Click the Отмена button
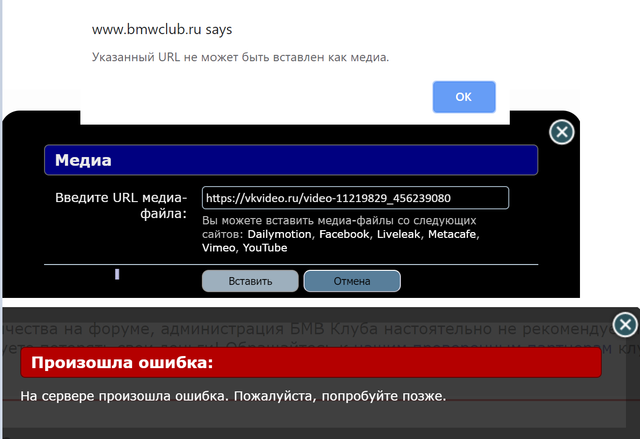 (352, 281)
